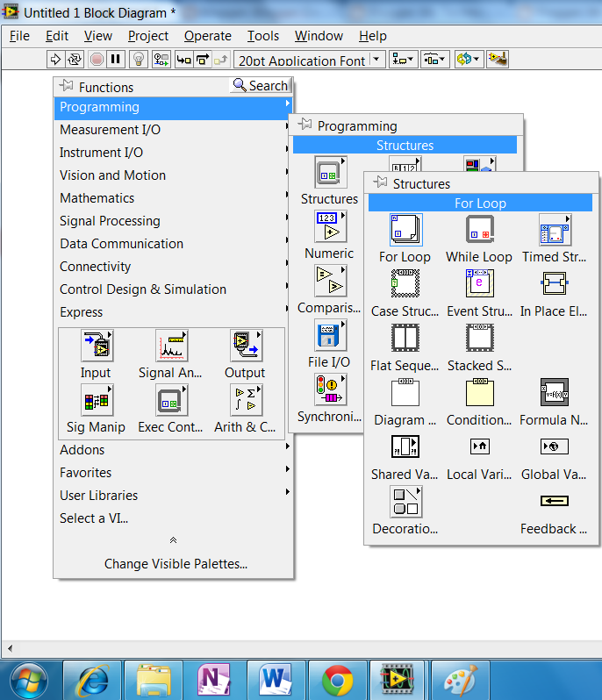Click the Abort Execution stop button
Screen dimensions: 602x700
pos(97,60)
